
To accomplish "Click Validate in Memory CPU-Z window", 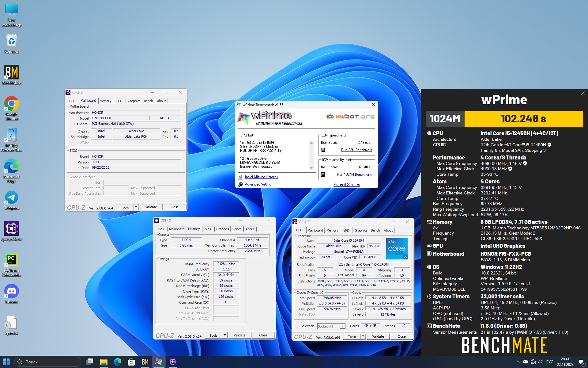I will 239,335.
